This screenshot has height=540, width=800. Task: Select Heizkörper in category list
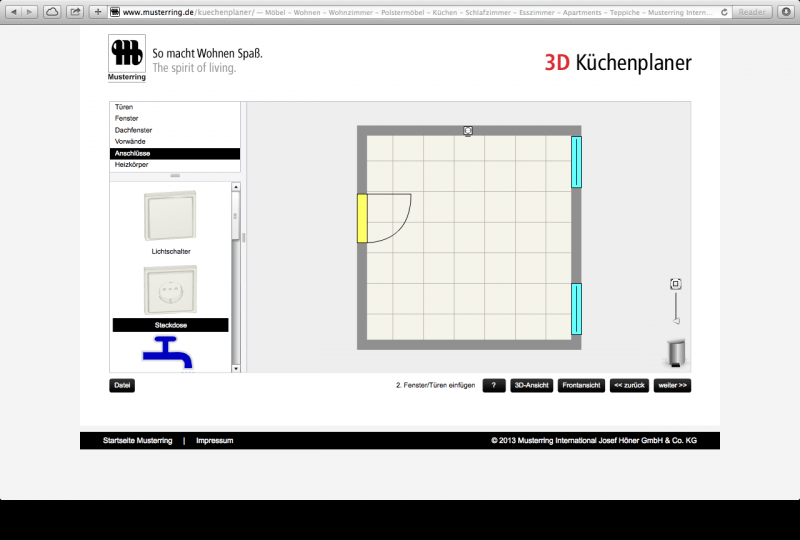pyautogui.click(x=132, y=164)
